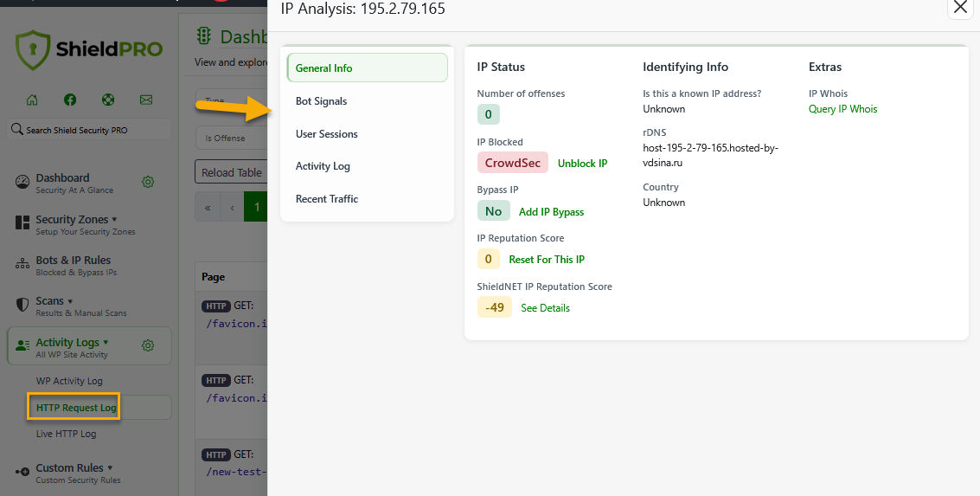Click the help lifebuoy icon
Viewport: 980px width, 496px height.
point(108,100)
